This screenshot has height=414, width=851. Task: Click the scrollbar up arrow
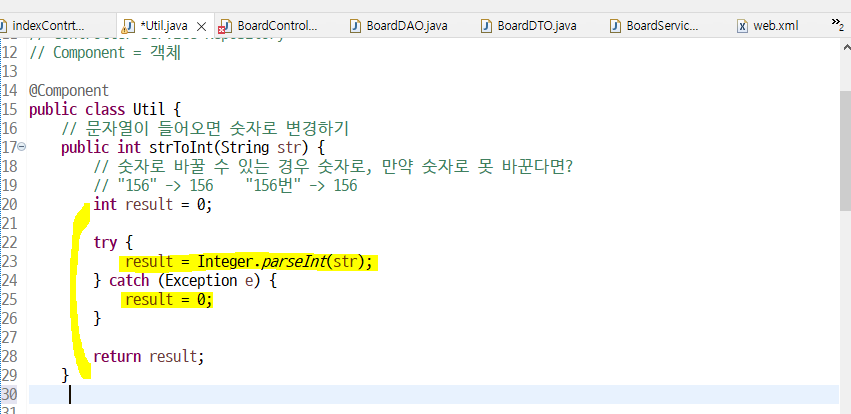click(x=845, y=48)
